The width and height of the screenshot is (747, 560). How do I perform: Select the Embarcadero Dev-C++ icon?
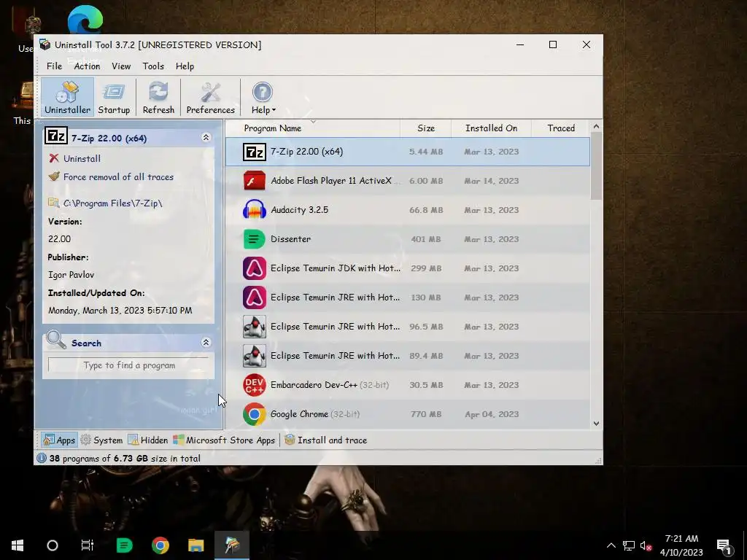pyautogui.click(x=255, y=385)
